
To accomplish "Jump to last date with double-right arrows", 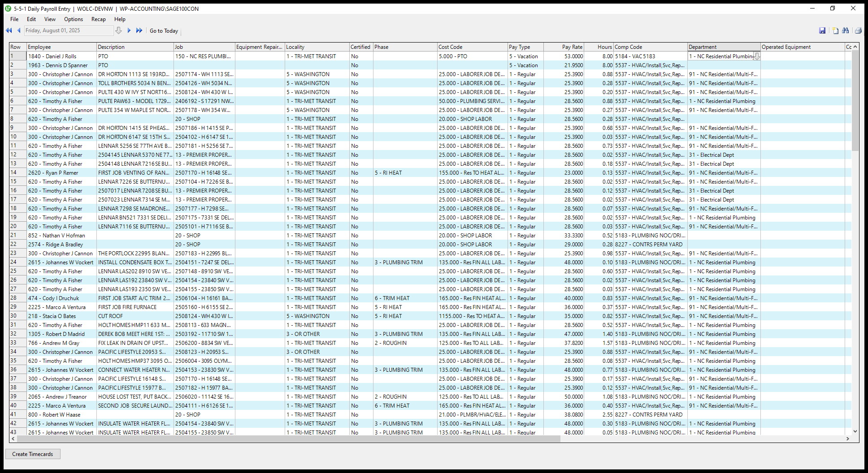I will click(x=139, y=30).
